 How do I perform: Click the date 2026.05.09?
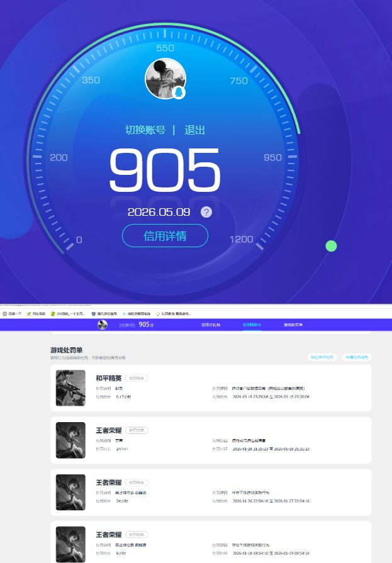[x=159, y=212]
